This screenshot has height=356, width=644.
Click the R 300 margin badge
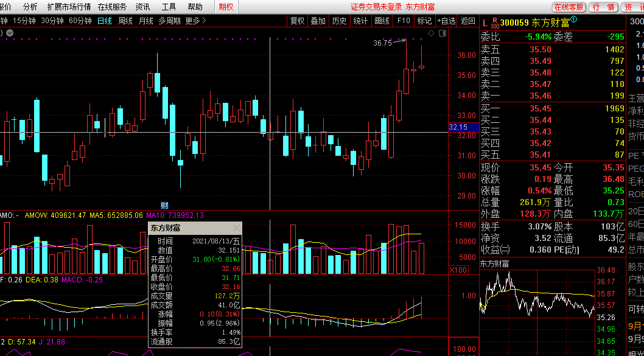pos(494,23)
